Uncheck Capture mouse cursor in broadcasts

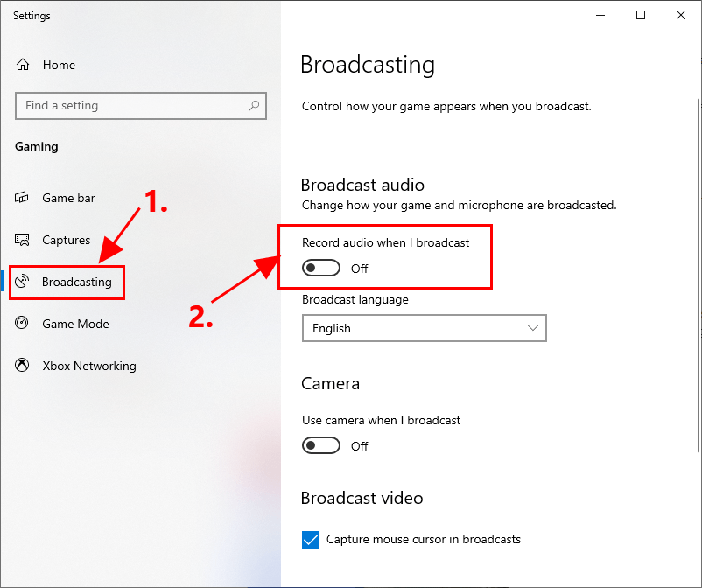pyautogui.click(x=311, y=540)
